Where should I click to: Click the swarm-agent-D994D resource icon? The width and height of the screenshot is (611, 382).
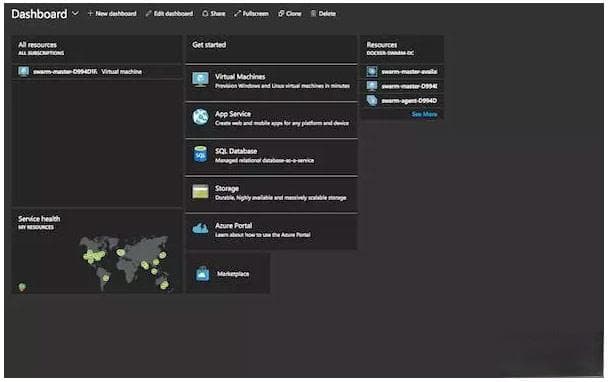[372, 100]
